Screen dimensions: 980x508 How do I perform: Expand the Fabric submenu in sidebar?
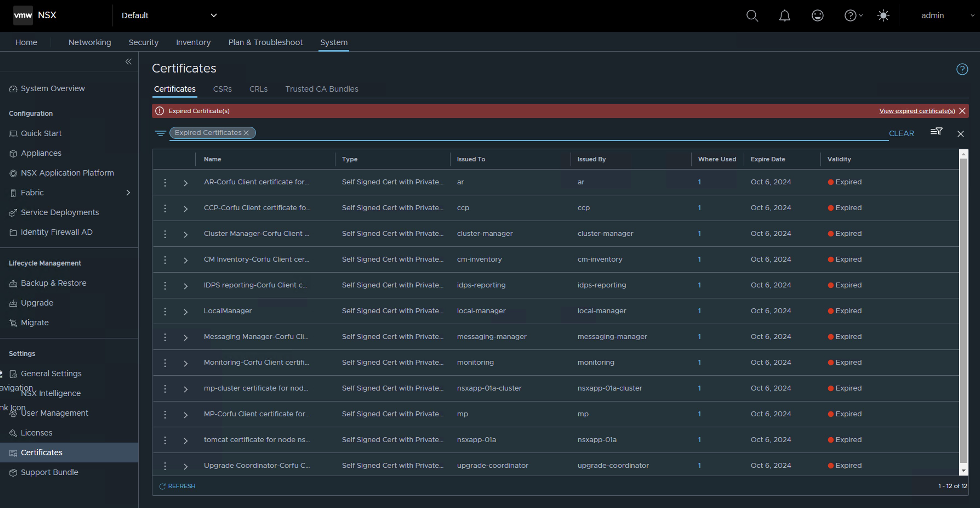128,193
